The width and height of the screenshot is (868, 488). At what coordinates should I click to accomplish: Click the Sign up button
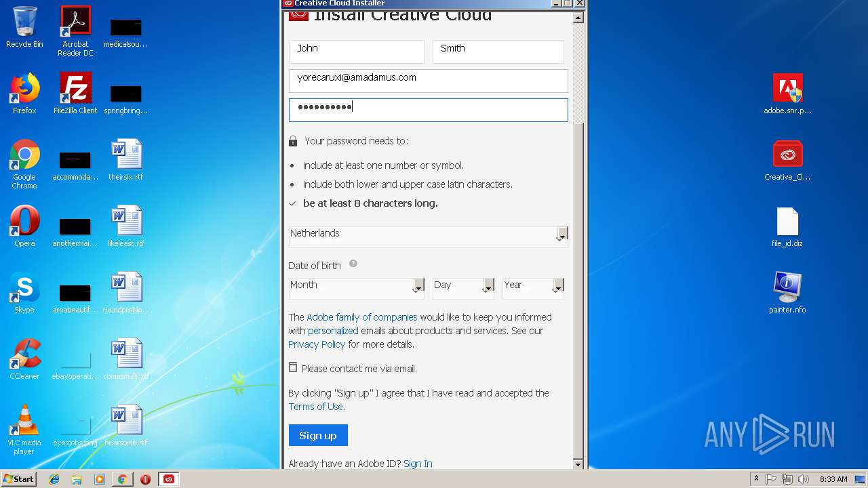coord(318,435)
